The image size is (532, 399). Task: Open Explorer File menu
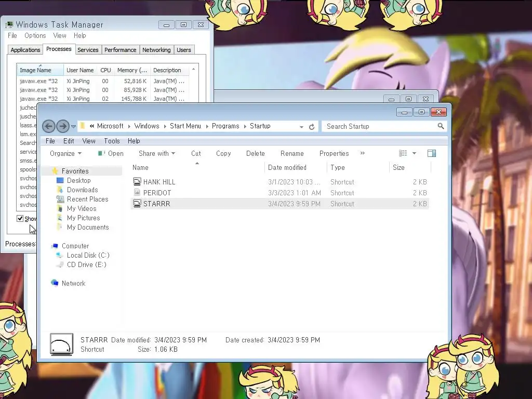pos(50,141)
